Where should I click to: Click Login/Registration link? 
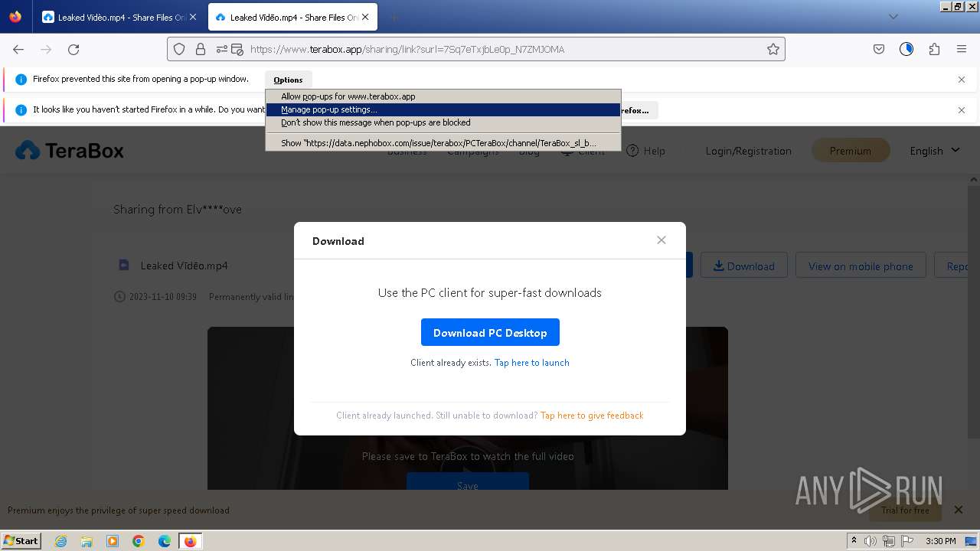748,151
